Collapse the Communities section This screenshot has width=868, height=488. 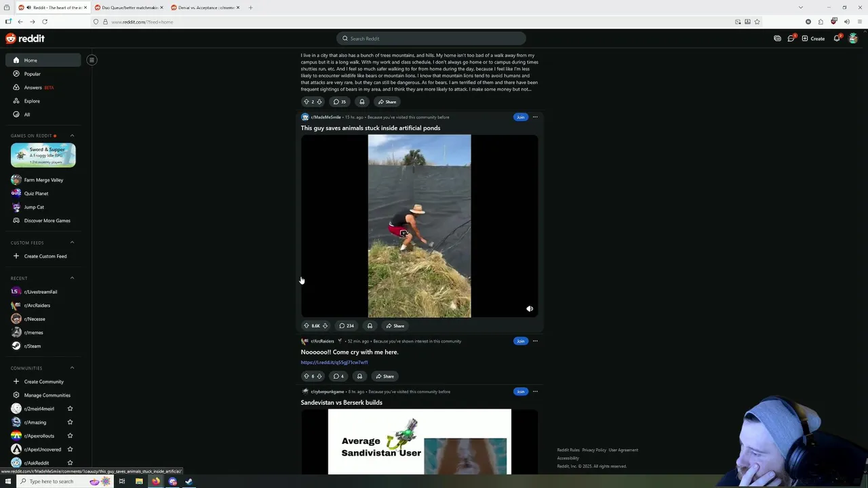coord(72,368)
